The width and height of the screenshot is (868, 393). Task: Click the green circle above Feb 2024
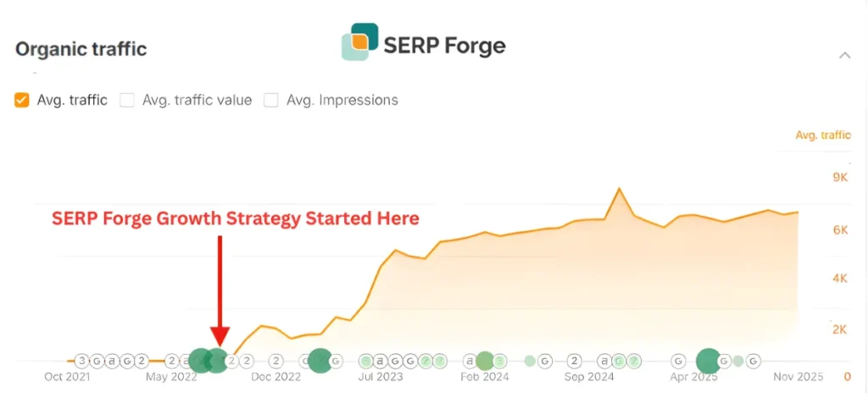coord(485,361)
